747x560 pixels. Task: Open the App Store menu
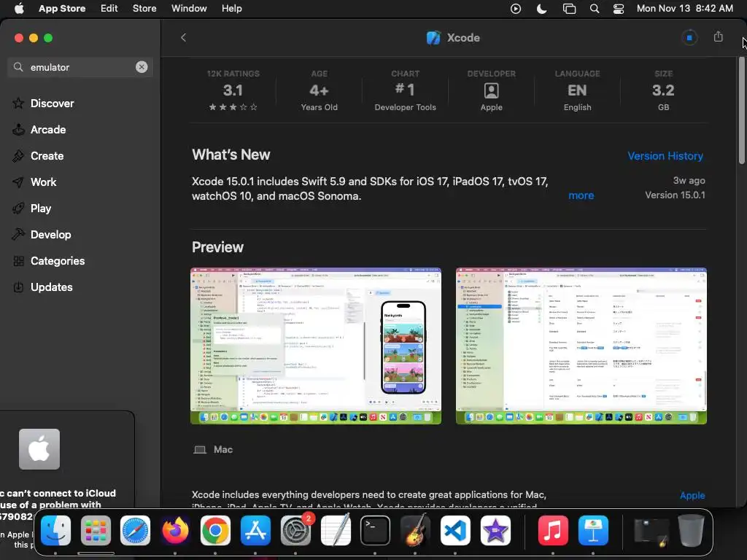(x=62, y=9)
